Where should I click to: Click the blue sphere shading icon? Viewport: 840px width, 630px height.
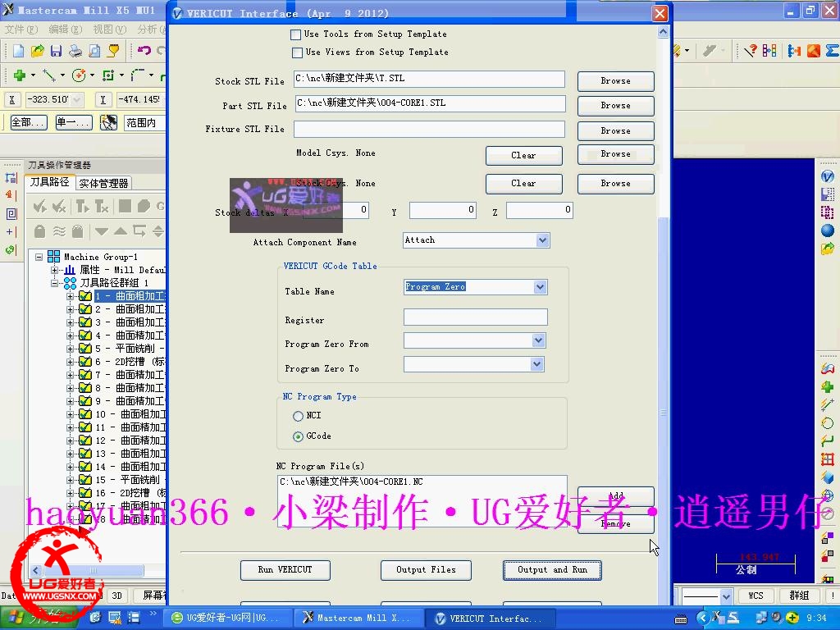point(827,231)
